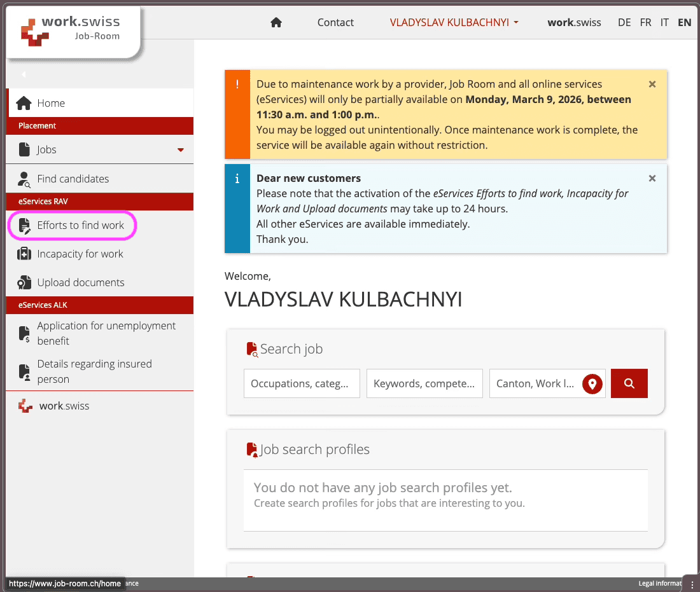Open Efforts to find work
Image resolution: width=700 pixels, height=592 pixels.
point(80,226)
